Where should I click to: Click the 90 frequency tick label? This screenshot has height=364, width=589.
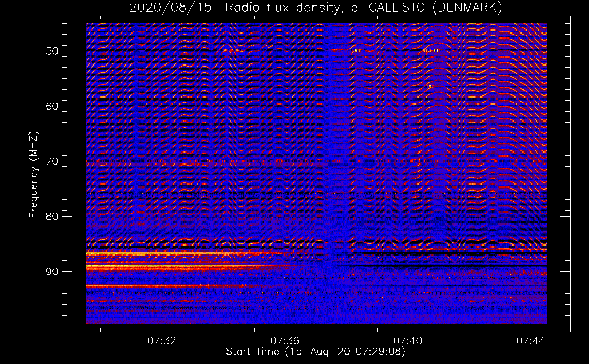point(52,272)
